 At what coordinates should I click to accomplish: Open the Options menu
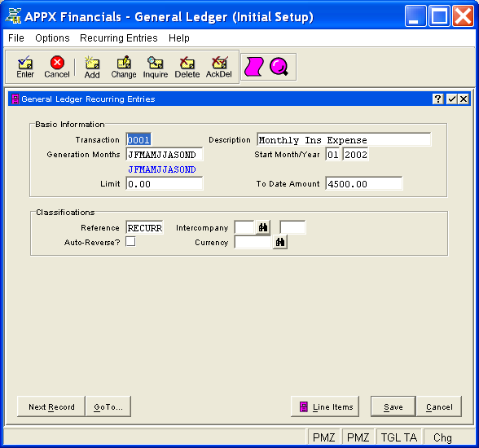coord(52,38)
